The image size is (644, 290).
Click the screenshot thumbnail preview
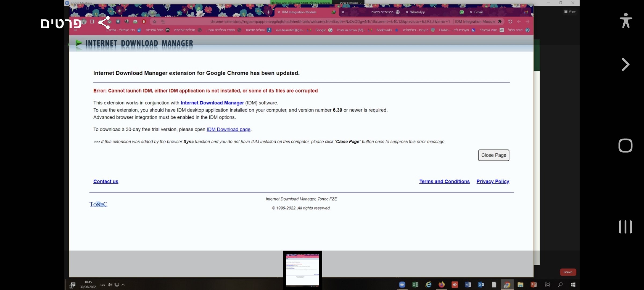[x=302, y=270]
